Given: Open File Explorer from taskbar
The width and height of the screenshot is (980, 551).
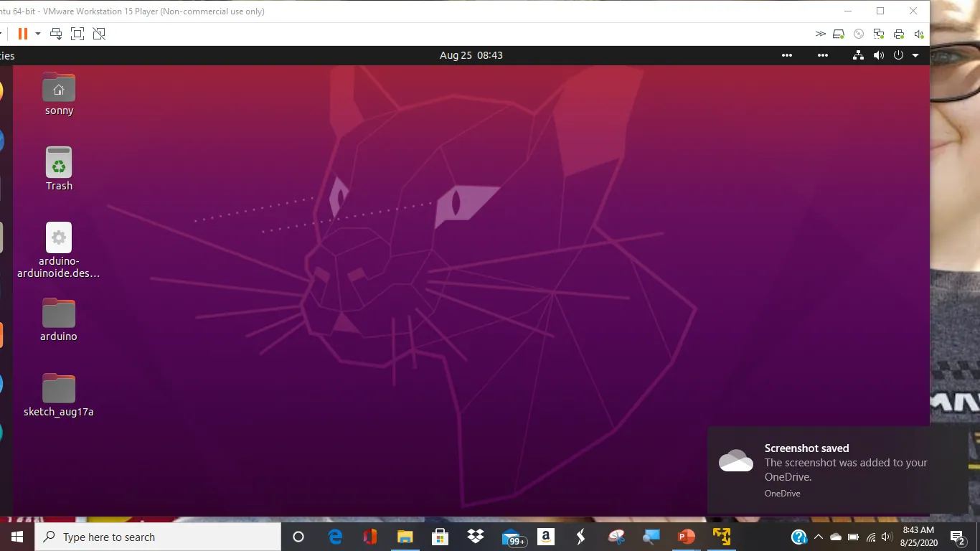Looking at the screenshot, I should [405, 537].
